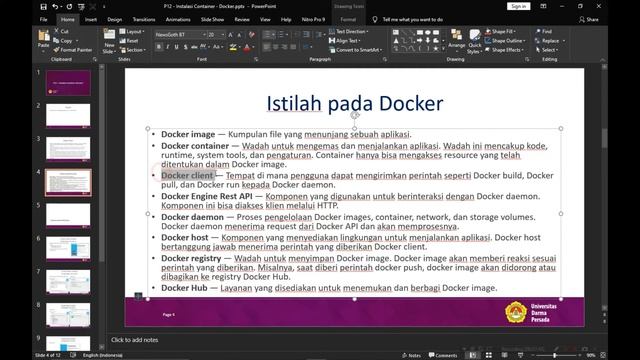Click the Find magnifier icon
This screenshot has width=640, height=360.
pyautogui.click(x=538, y=31)
